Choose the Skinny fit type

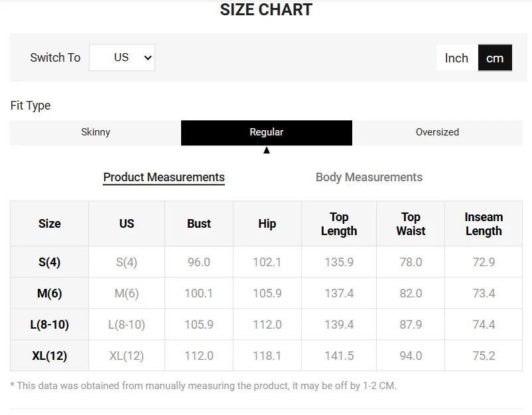[96, 132]
